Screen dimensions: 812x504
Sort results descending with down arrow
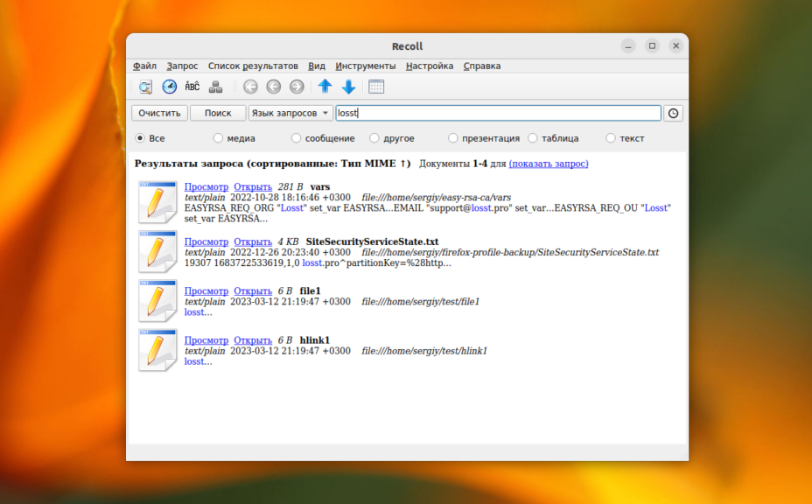point(348,87)
